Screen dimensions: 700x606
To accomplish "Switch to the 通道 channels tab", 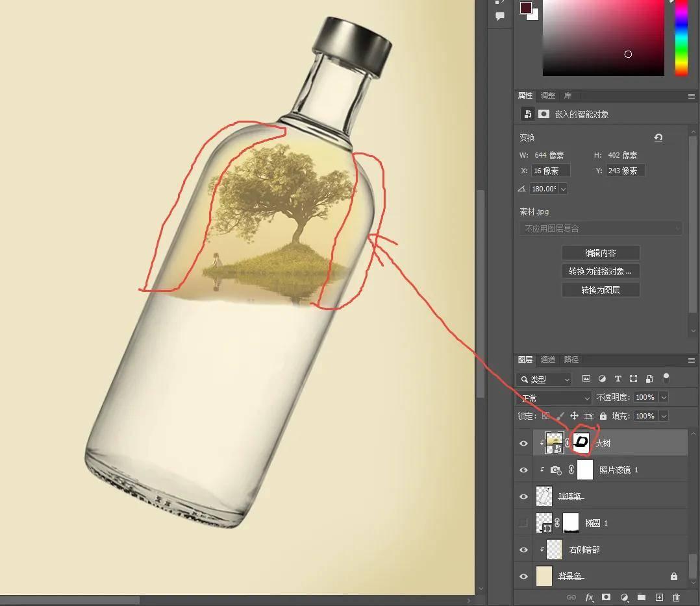I will [x=547, y=359].
